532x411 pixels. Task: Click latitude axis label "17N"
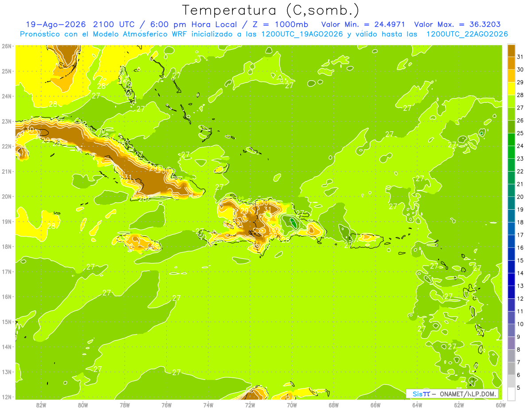pyautogui.click(x=6, y=271)
